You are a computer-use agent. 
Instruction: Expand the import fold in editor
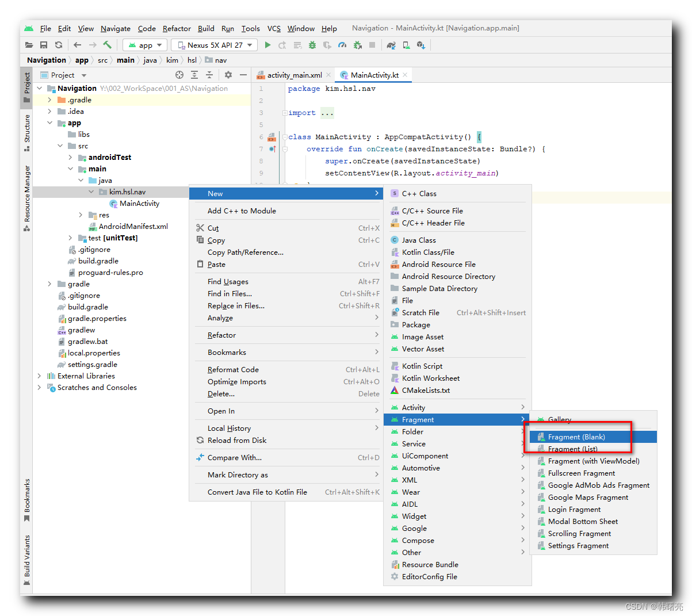(x=285, y=113)
